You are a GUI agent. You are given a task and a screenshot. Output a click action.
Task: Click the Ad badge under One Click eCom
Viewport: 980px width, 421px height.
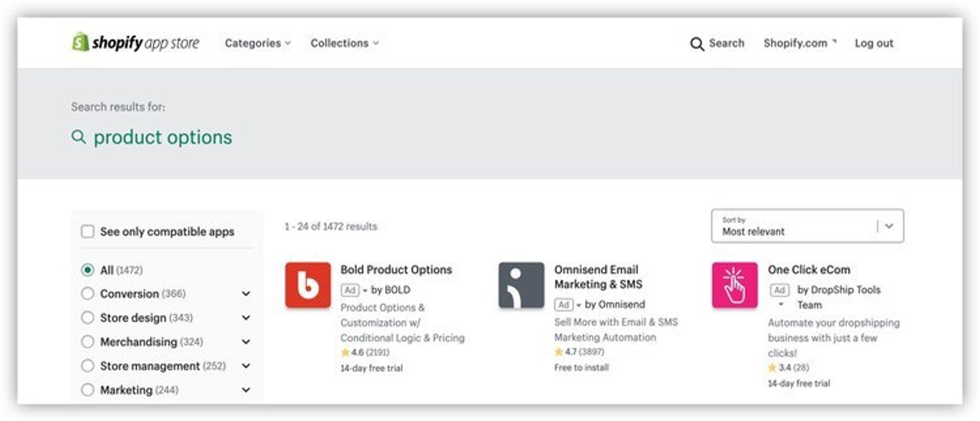click(779, 290)
